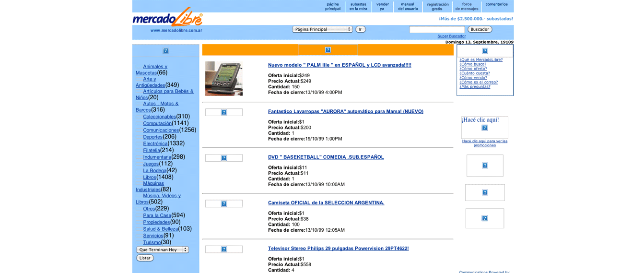
Task: Click the search text field
Action: pos(436,30)
